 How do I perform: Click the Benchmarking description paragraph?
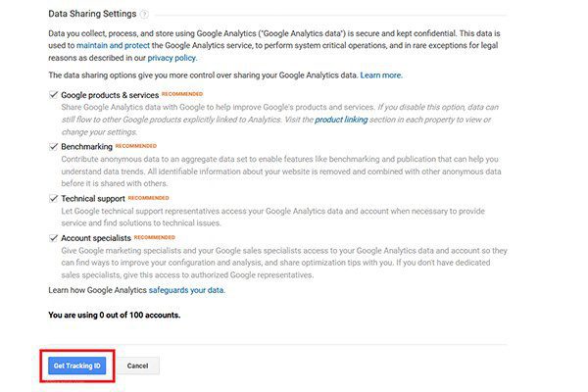tap(281, 171)
